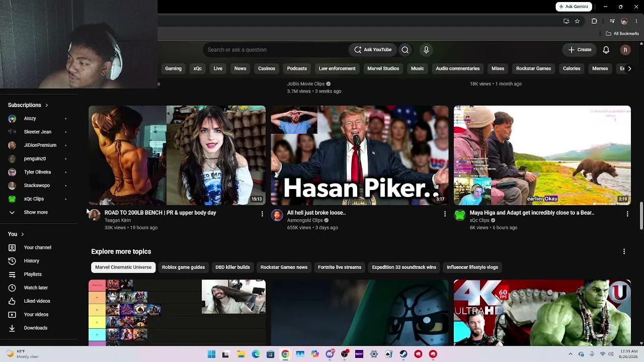Click the install app icon in address bar
The width and height of the screenshot is (644, 362).
(567, 21)
